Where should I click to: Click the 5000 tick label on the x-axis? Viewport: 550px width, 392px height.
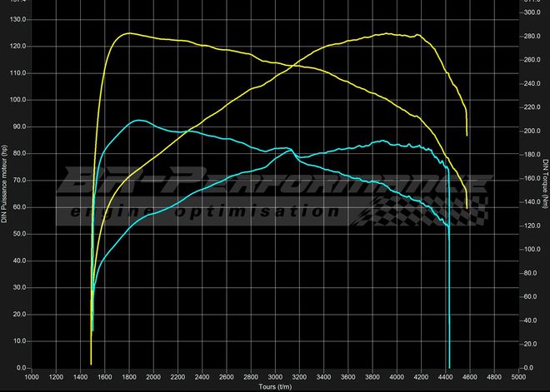click(x=517, y=378)
